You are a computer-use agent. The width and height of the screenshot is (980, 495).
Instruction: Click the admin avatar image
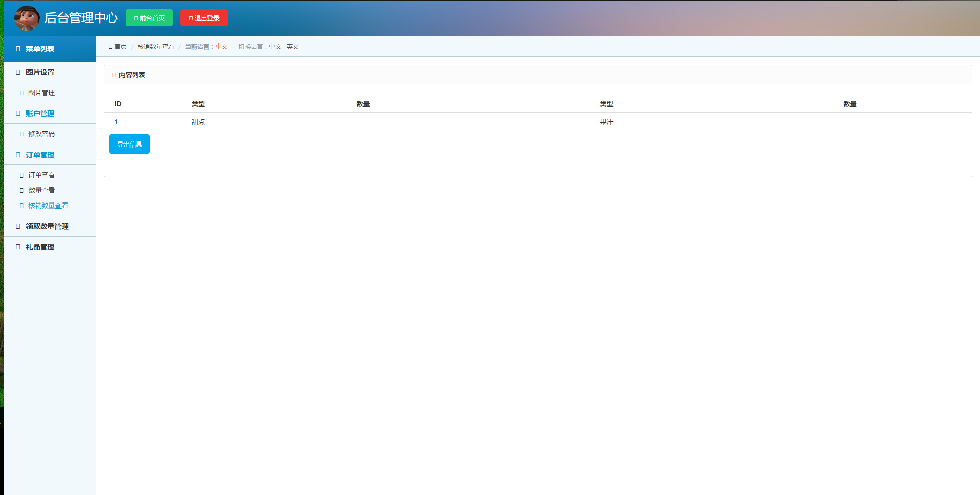[26, 18]
